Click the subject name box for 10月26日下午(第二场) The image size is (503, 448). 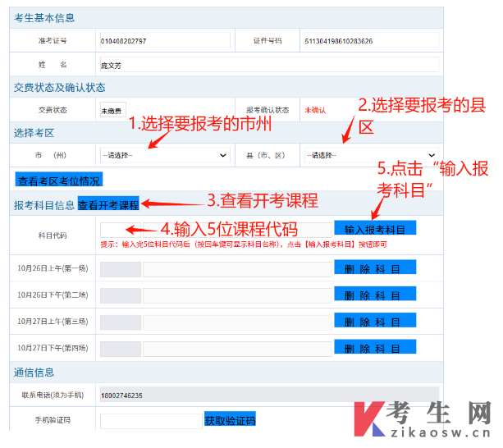pyautogui.click(x=237, y=295)
